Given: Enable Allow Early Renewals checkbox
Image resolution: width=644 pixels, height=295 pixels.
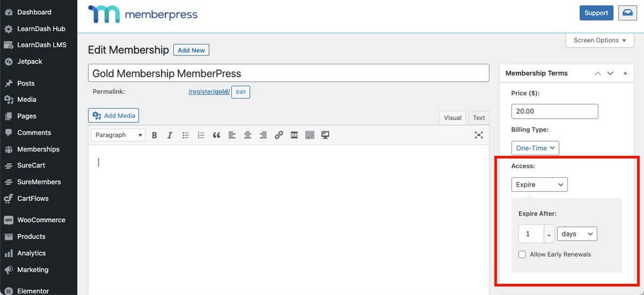Looking at the screenshot, I should coord(522,254).
